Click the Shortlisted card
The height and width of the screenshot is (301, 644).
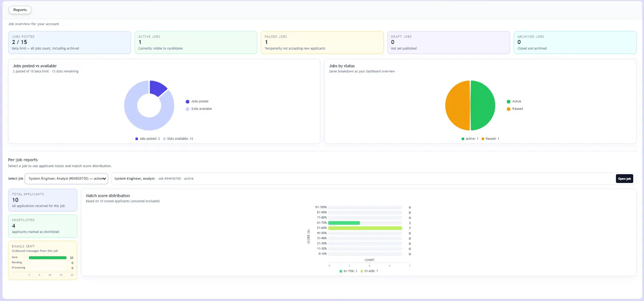[43, 226]
